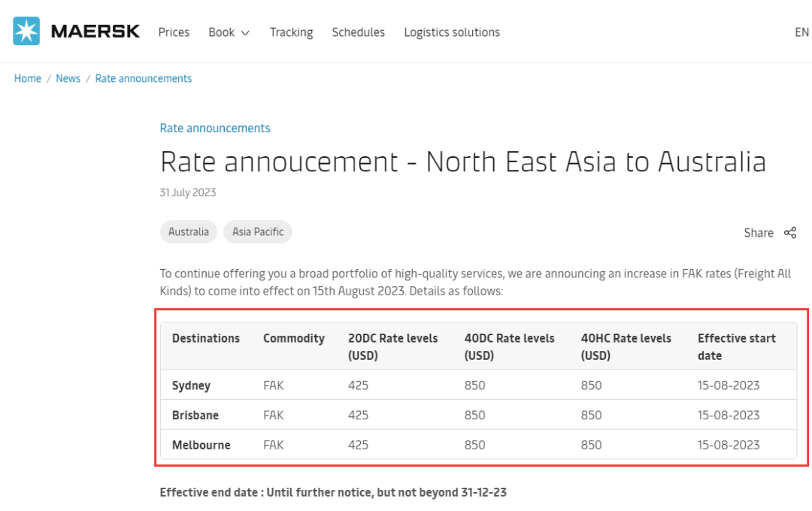The width and height of the screenshot is (812, 511).
Task: Click FAK in the Sydney row
Action: click(x=274, y=386)
